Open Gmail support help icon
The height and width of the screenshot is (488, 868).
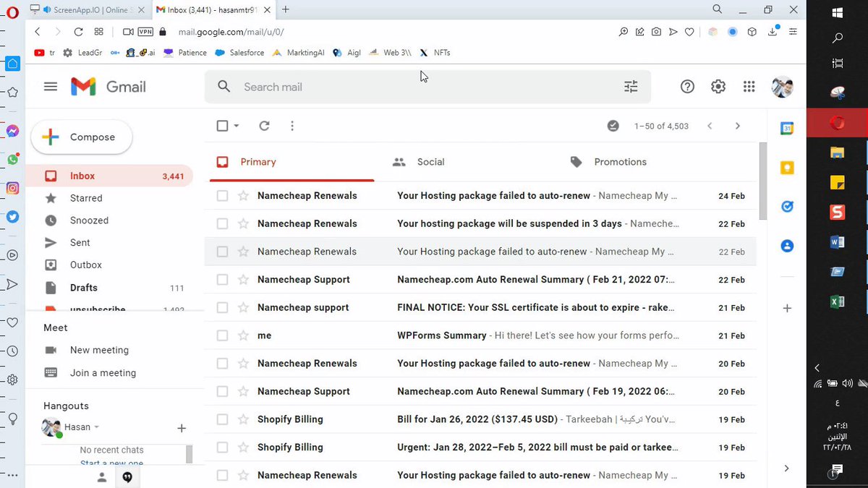click(687, 87)
